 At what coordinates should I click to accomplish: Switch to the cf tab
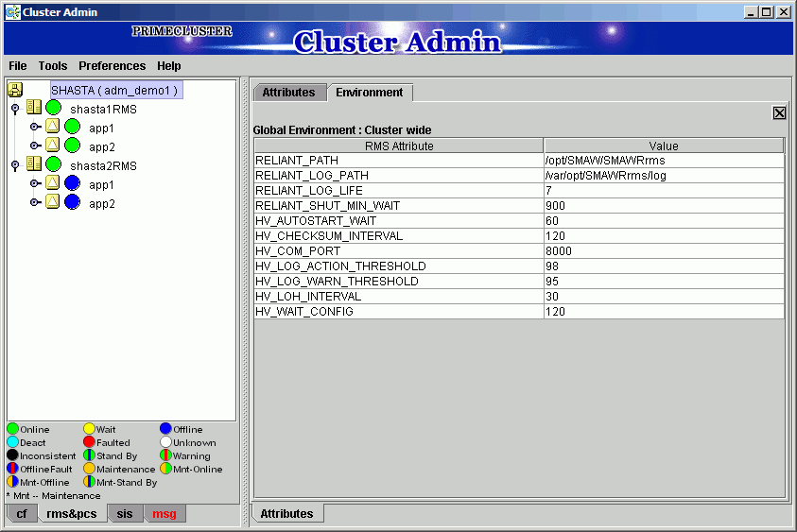pyautogui.click(x=23, y=514)
